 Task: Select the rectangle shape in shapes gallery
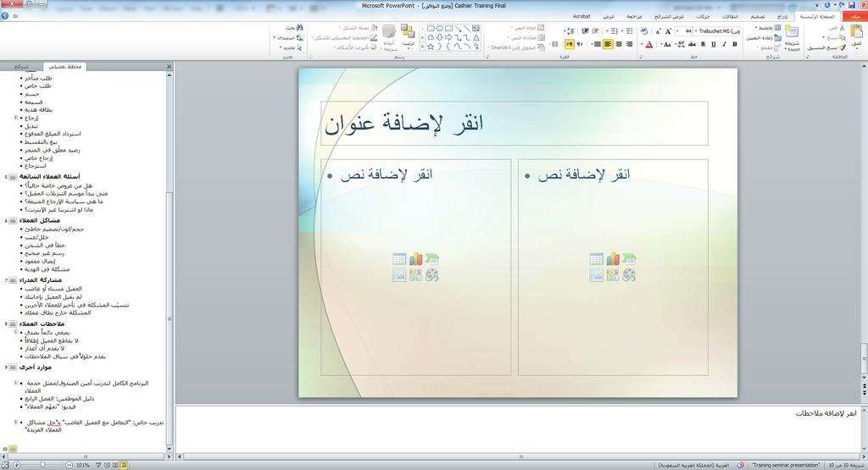click(x=449, y=29)
